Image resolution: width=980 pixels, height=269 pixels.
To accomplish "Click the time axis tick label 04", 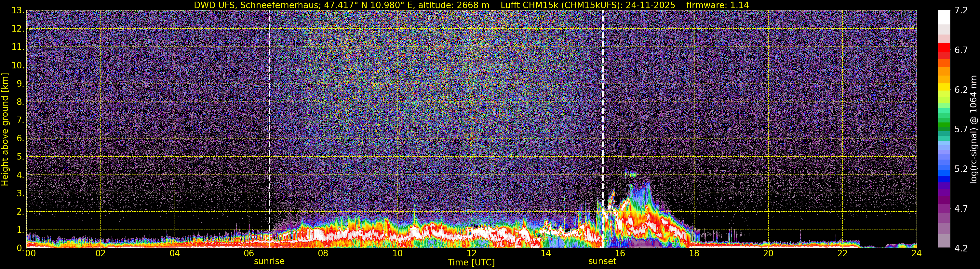I will click(x=175, y=253).
